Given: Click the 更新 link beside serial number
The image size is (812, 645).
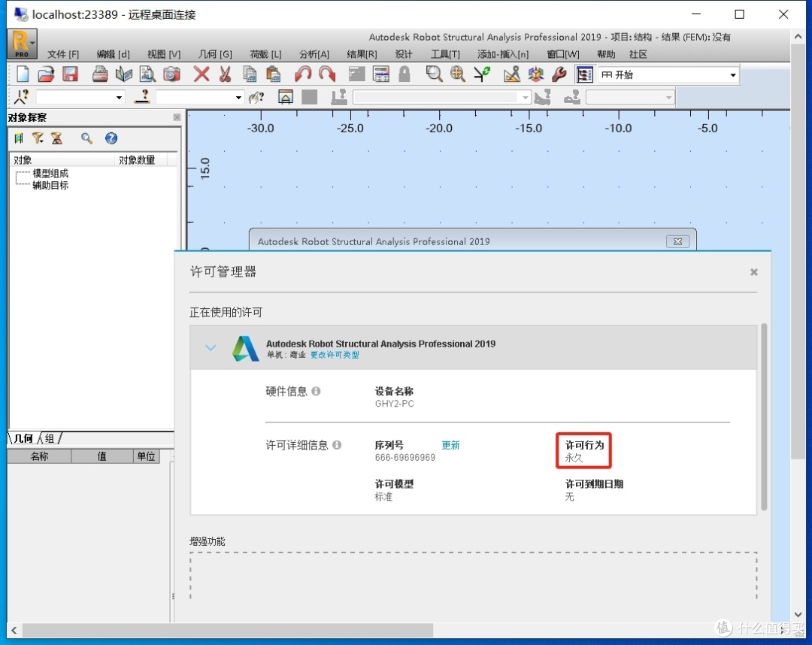Looking at the screenshot, I should pos(450,445).
